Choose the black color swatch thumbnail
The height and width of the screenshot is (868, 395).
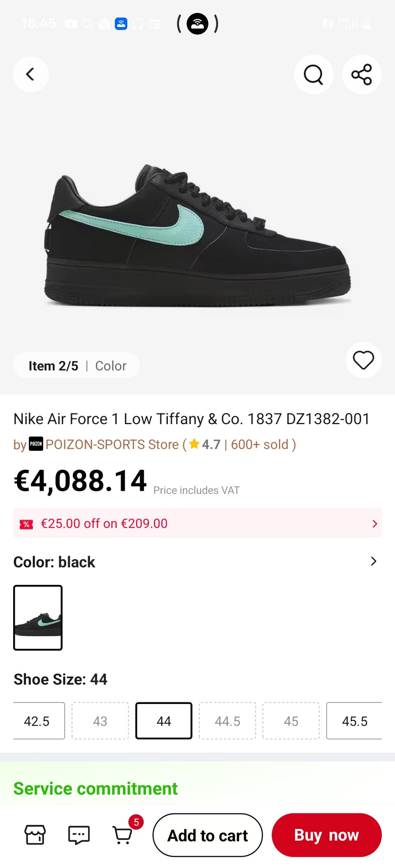[x=38, y=618]
